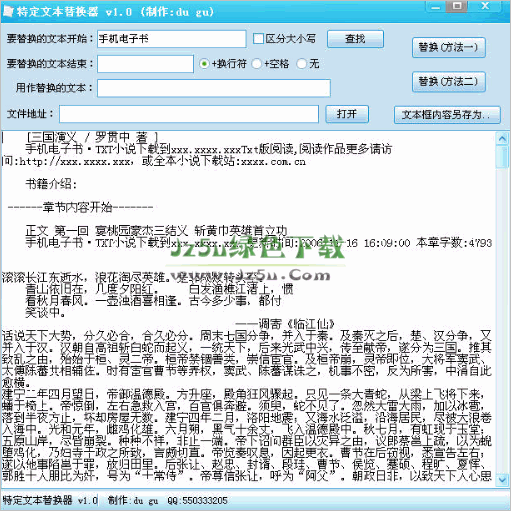Screen dimensions: 511x511
Task: Close the window
Action: [485, 7]
